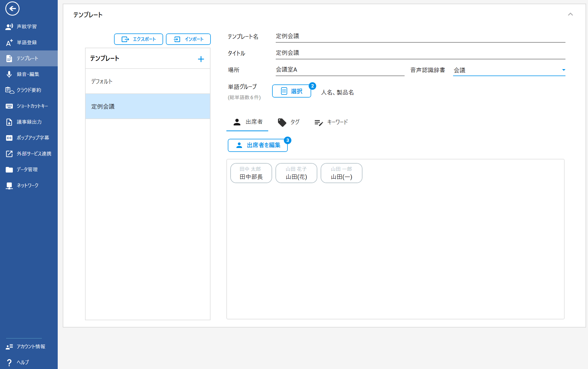The width and height of the screenshot is (588, 369).
Task: Collapse the Template panel with chevron
Action: click(570, 14)
